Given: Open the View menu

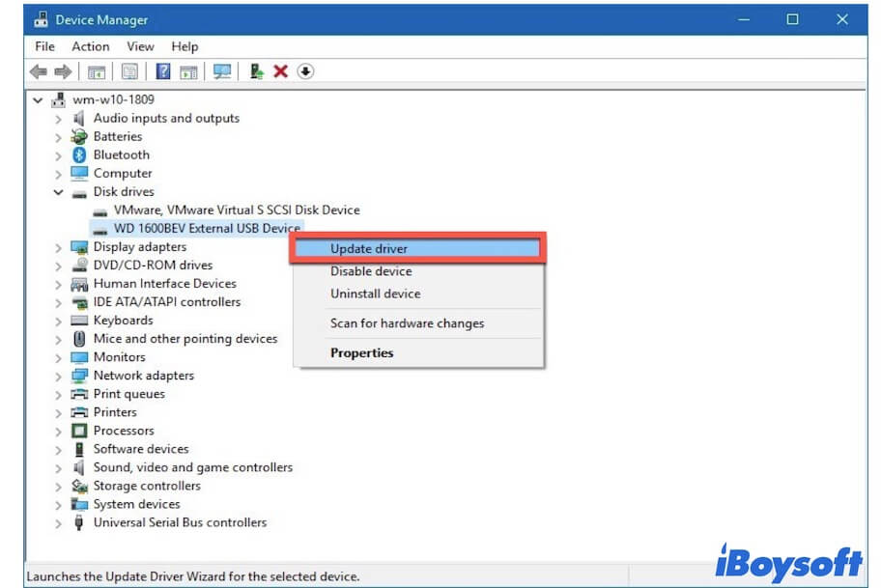Looking at the screenshot, I should (140, 45).
